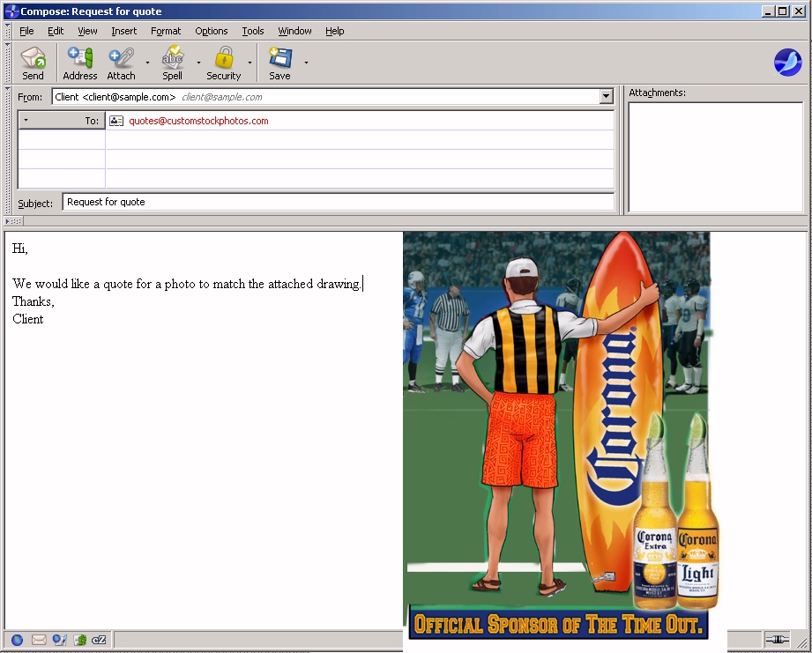This screenshot has height=653, width=812.
Task: Open the View menu
Action: (87, 31)
